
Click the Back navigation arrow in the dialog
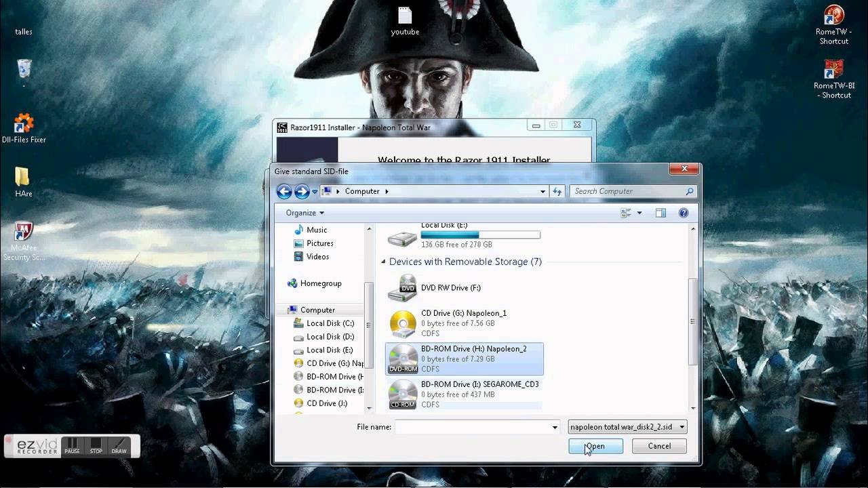(284, 191)
